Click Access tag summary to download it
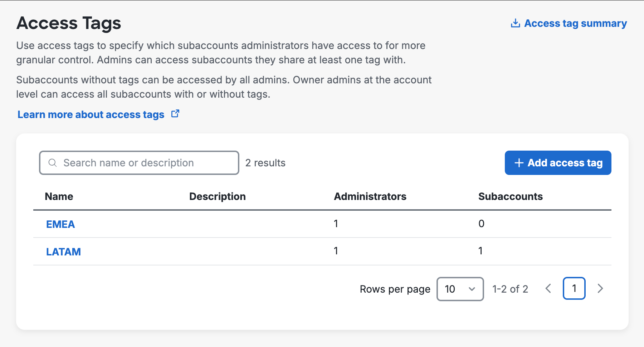This screenshot has height=347, width=644. point(575,23)
